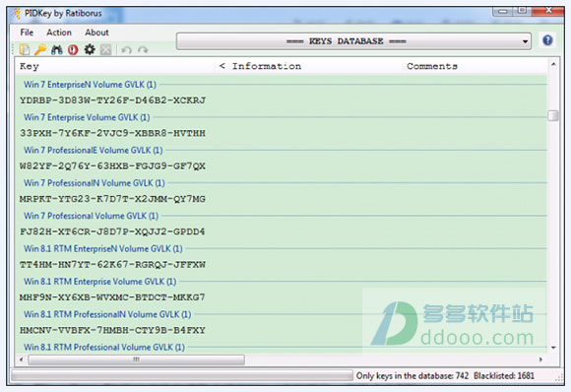Image resolution: width=571 pixels, height=392 pixels.
Task: Select Win 7 Professional Volume GVLK group
Action: tap(91, 216)
